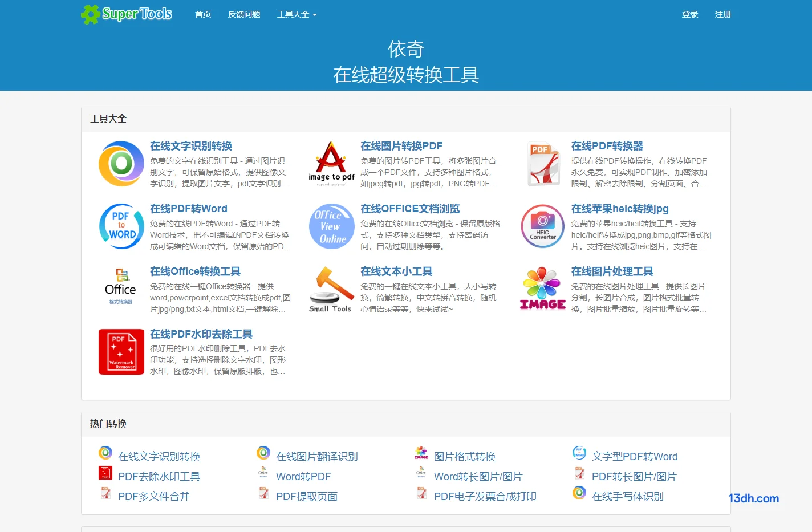Open PDF转长图片/图片 link
The width and height of the screenshot is (812, 532).
634,476
